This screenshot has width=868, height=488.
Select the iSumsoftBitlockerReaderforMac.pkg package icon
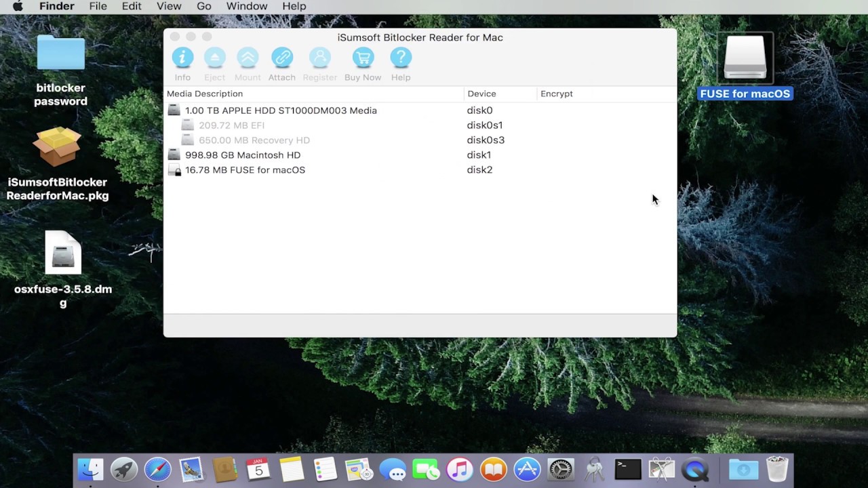58,147
